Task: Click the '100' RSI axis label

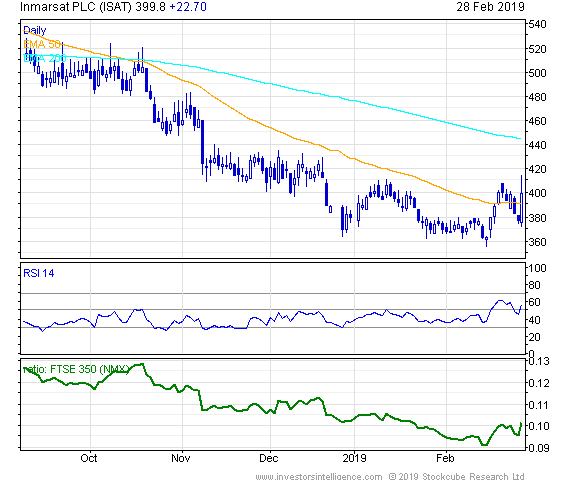Action: (x=538, y=268)
